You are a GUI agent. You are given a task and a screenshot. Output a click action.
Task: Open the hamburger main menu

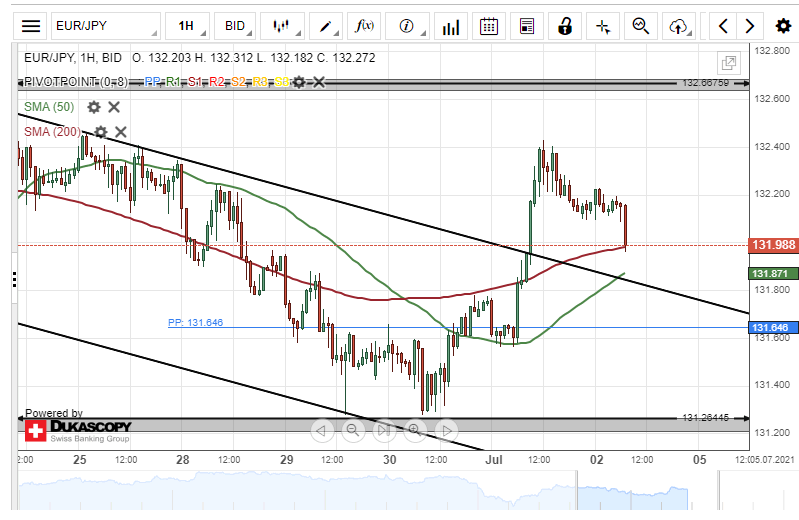click(x=31, y=26)
